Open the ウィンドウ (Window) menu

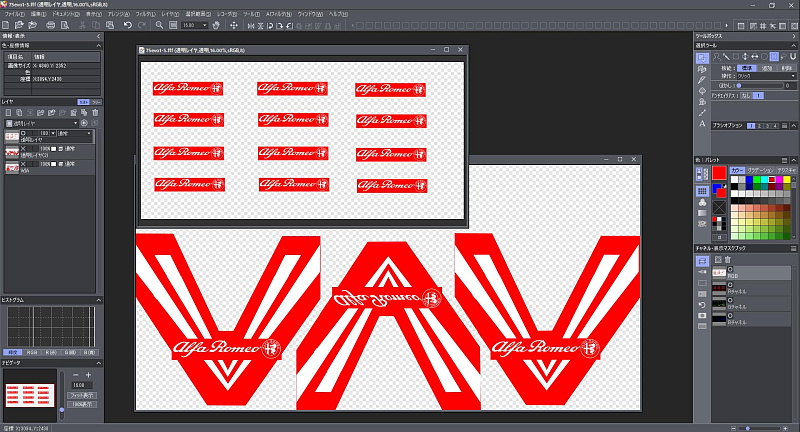coord(310,14)
